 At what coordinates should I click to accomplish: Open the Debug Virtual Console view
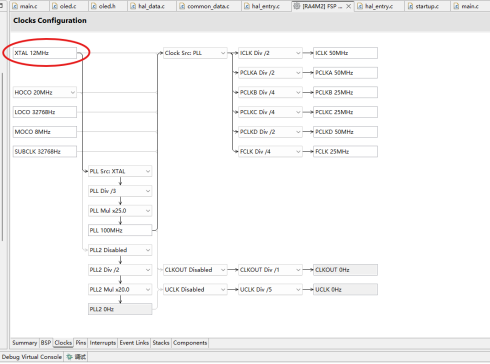[x=32, y=357]
